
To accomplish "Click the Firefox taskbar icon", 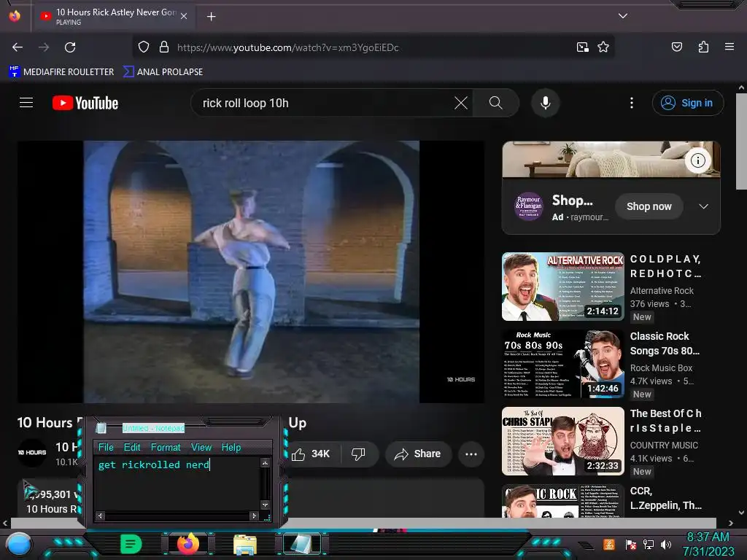I will pos(187,543).
